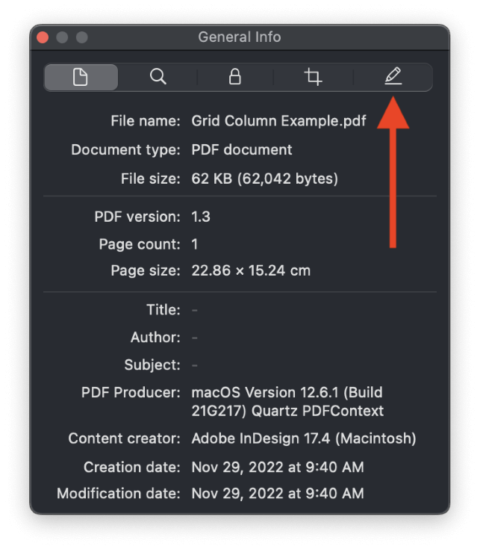Click the page size 22.86 × 15.24 cm

pos(251,271)
